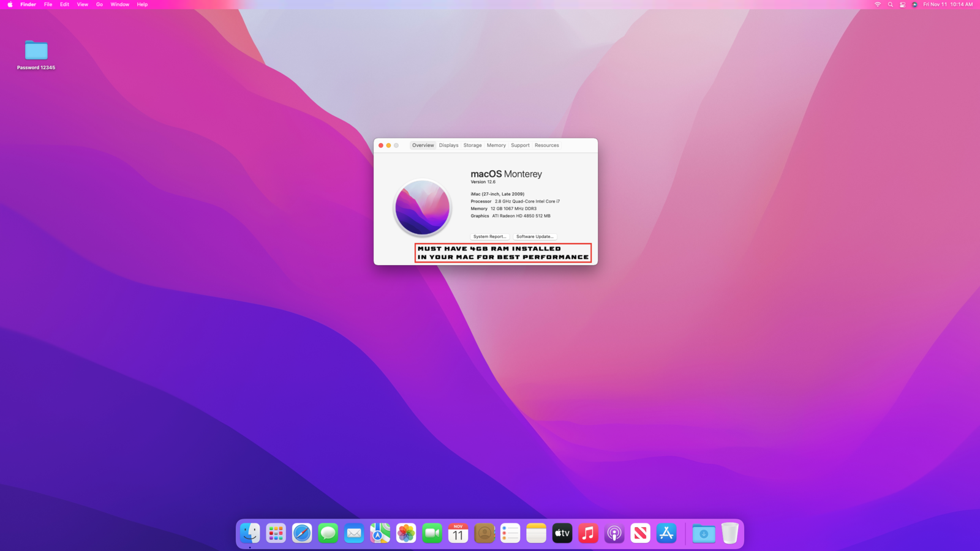The height and width of the screenshot is (551, 980).
Task: Click the 'macOS Monterey' title
Action: (506, 174)
